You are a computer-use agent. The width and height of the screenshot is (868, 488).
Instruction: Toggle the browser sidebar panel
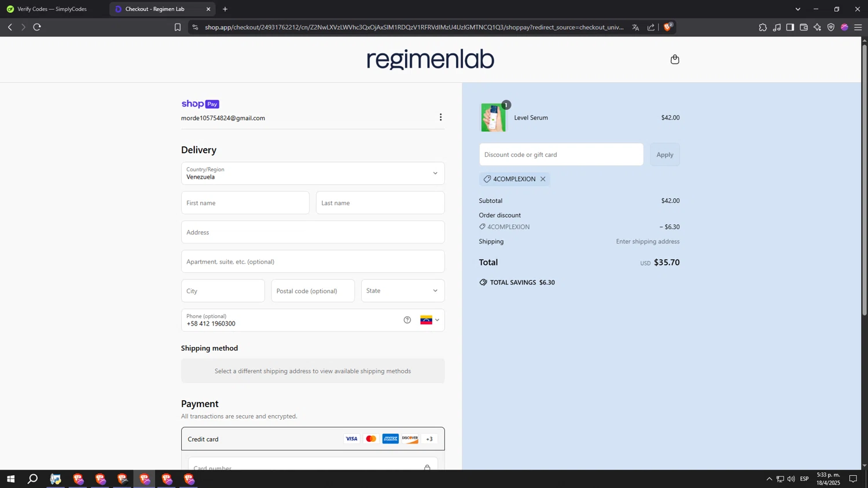point(790,27)
